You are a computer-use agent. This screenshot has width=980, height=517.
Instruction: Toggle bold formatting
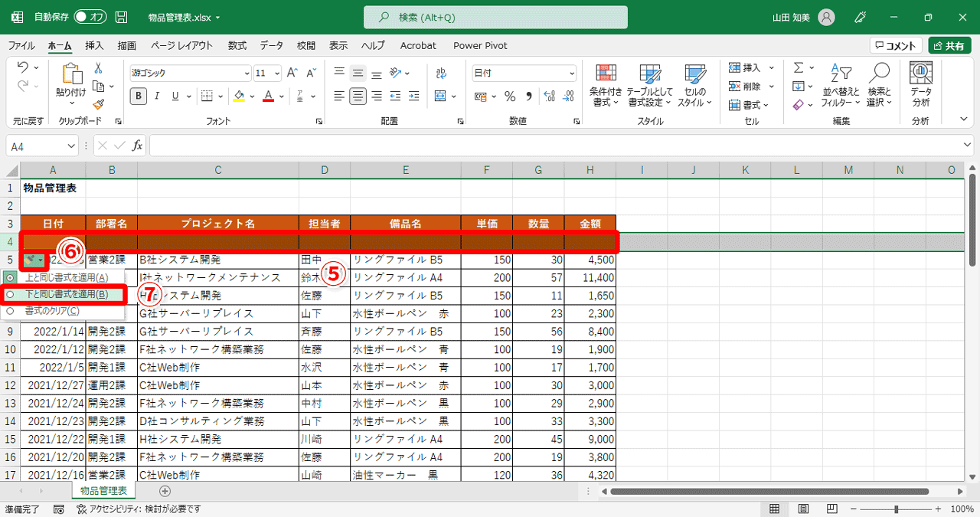pyautogui.click(x=139, y=96)
